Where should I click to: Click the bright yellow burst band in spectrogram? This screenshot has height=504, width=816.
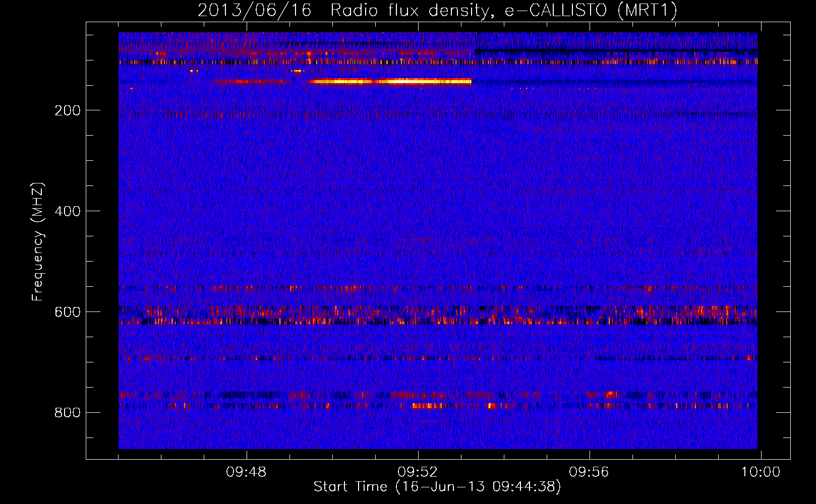390,81
